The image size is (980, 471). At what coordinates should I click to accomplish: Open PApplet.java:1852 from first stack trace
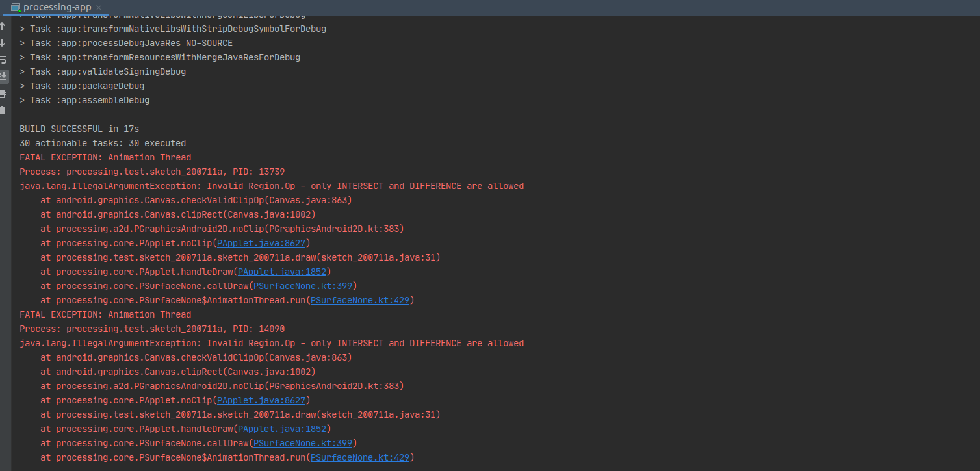tap(282, 272)
